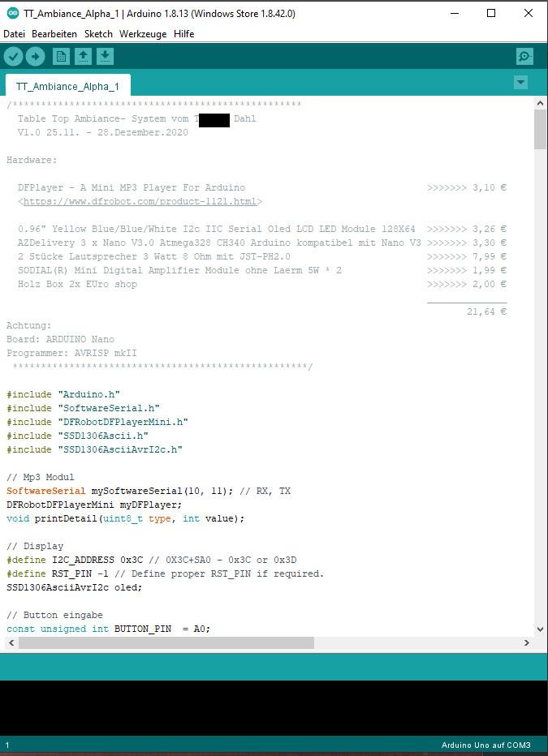Click the '// Mp3 Modul' comment

[41, 477]
